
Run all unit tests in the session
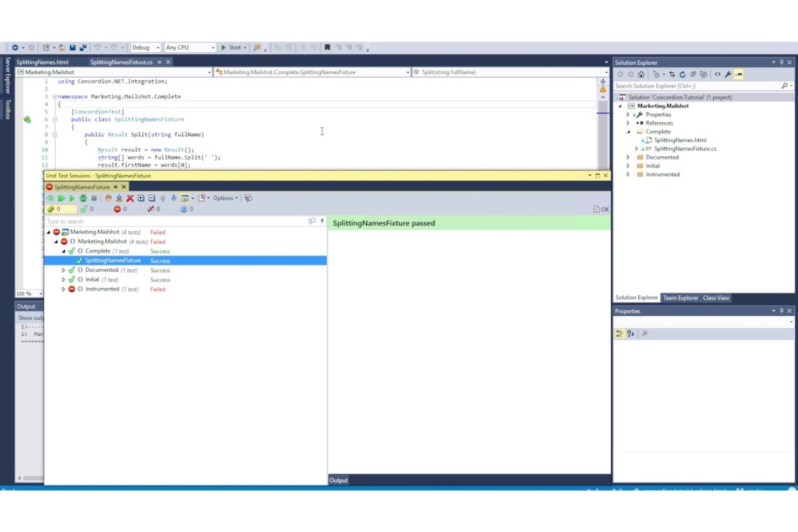61,198
